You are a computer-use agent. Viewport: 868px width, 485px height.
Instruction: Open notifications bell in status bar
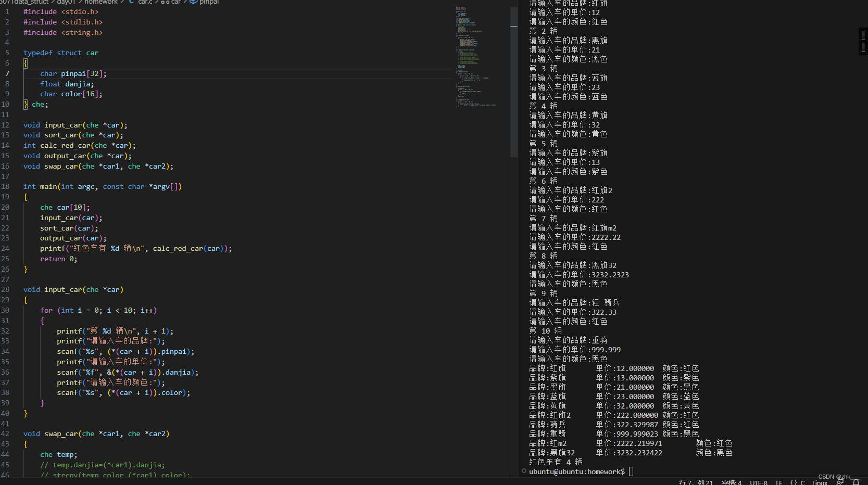click(856, 482)
